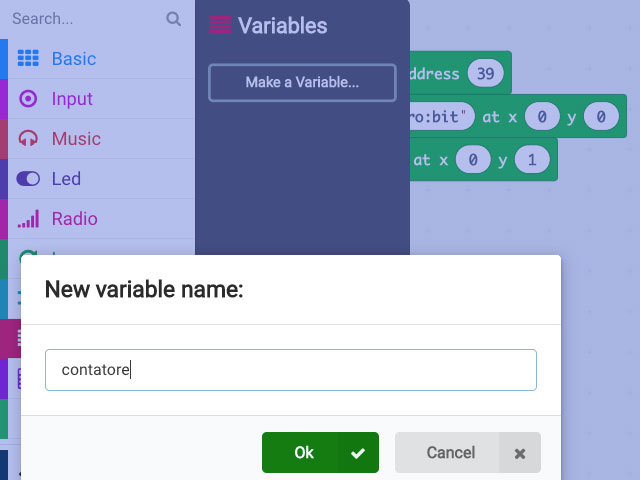
Task: Cancel the new variable dialog
Action: point(450,453)
